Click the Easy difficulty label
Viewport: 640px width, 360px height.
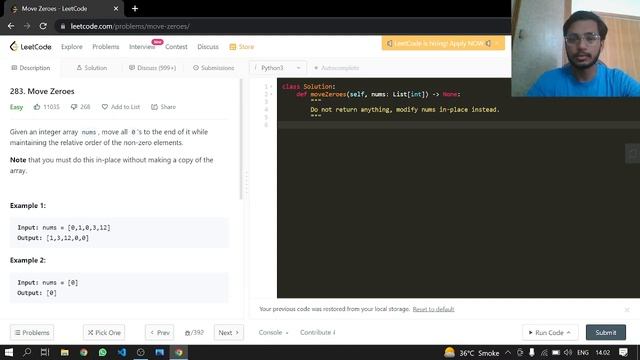(16, 107)
